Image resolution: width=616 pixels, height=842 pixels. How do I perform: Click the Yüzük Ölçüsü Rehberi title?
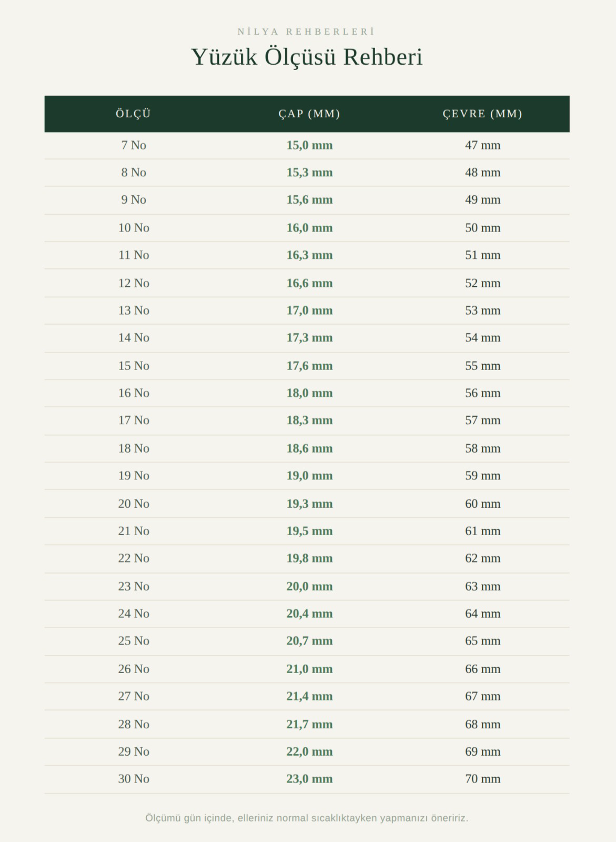(x=307, y=57)
